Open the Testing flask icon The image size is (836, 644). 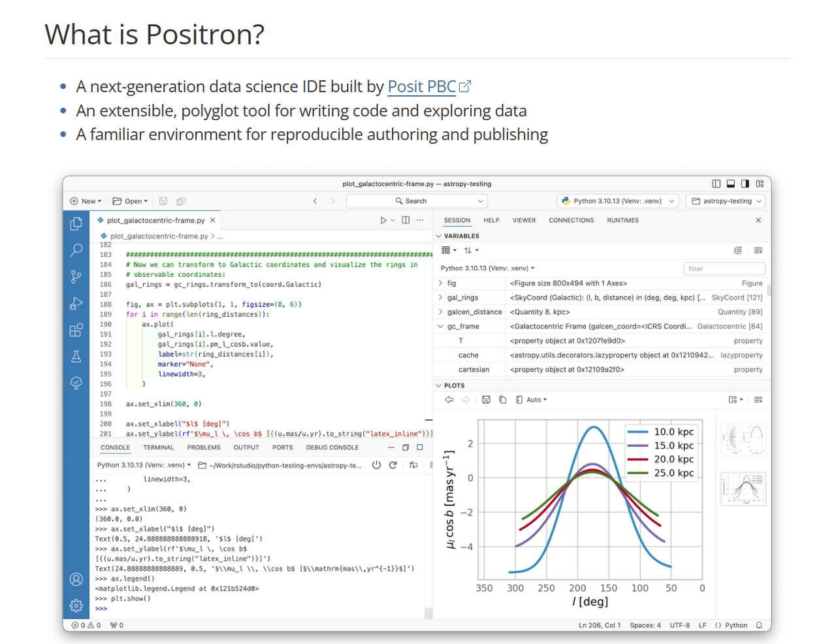click(x=76, y=357)
